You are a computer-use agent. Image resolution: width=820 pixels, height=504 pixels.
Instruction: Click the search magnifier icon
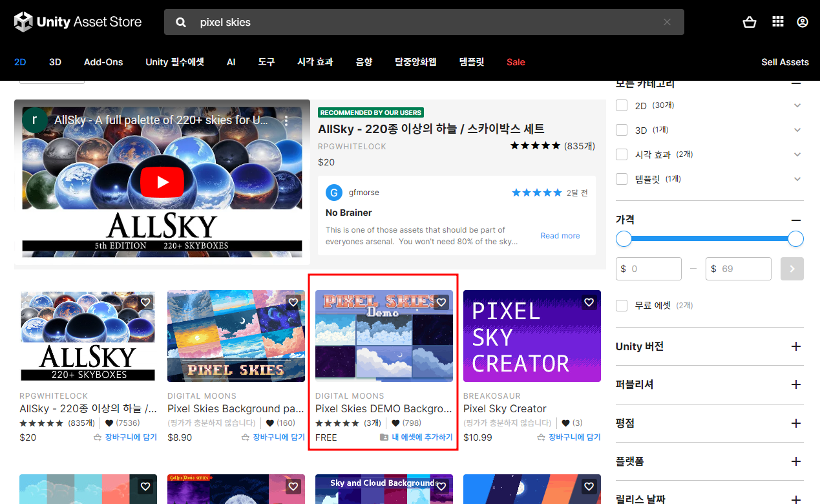(x=182, y=22)
